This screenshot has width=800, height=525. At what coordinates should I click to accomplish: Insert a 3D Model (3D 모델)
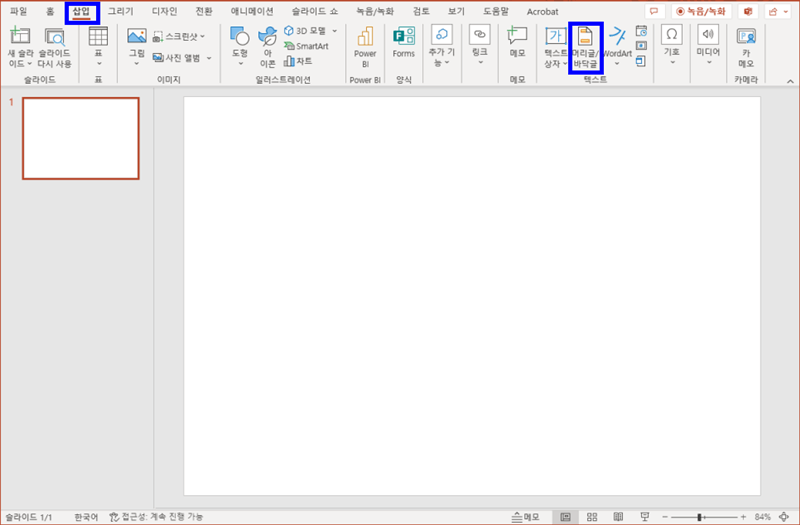click(x=305, y=31)
